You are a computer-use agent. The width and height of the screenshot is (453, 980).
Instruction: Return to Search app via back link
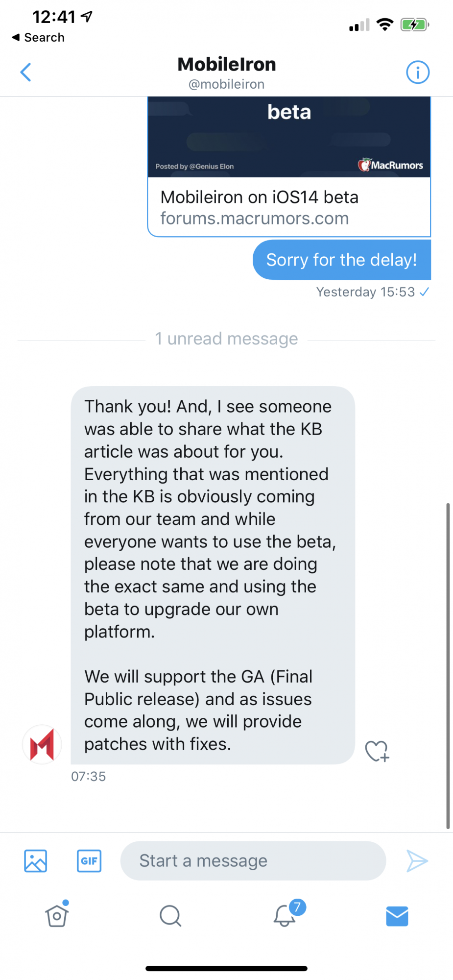click(38, 38)
